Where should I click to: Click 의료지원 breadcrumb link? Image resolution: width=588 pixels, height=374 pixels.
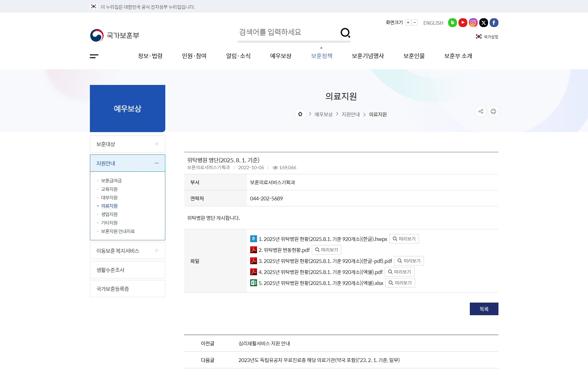tap(378, 114)
